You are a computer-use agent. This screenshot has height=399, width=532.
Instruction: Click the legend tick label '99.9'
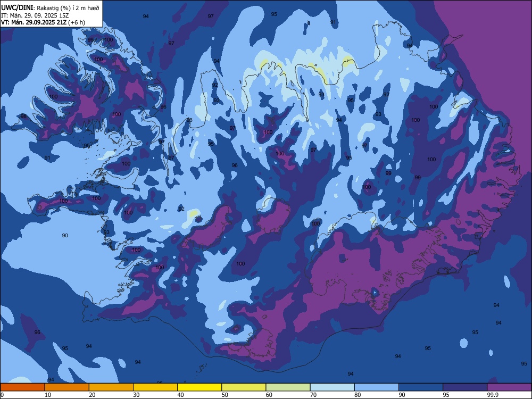coord(492,395)
